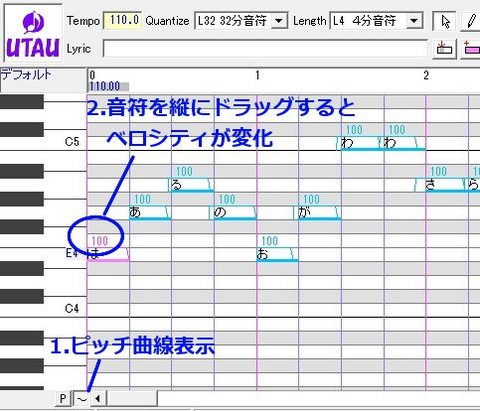Click the Tempo 110.0 field
This screenshot has height=411, width=480.
[x=122, y=21]
